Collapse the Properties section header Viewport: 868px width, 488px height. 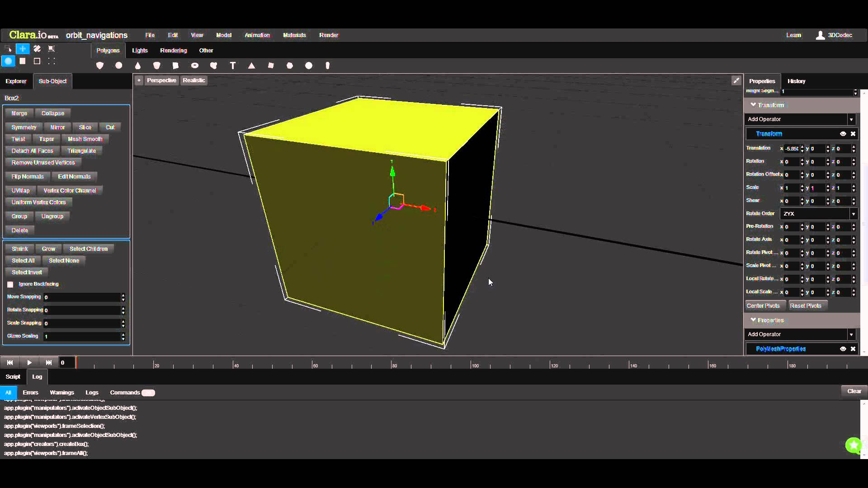click(x=769, y=320)
